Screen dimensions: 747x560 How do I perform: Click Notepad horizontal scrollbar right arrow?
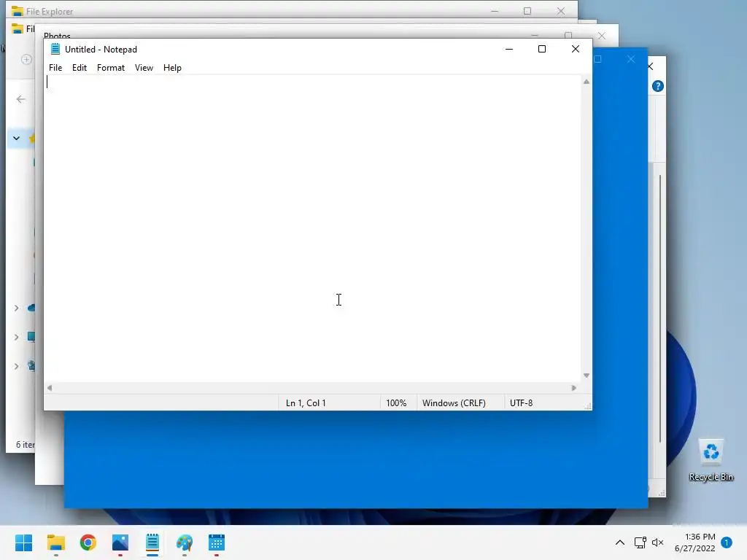(573, 388)
